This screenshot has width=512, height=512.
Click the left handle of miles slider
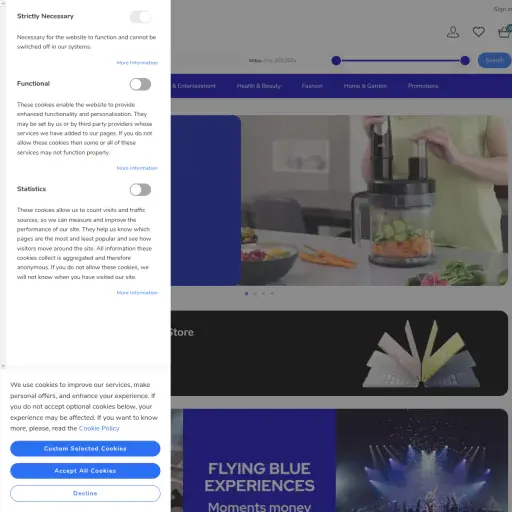pyautogui.click(x=336, y=61)
